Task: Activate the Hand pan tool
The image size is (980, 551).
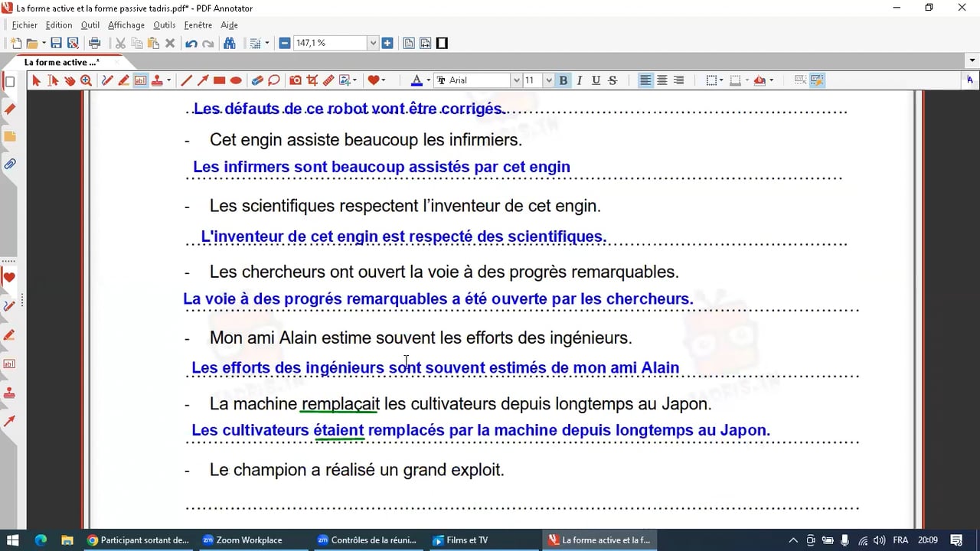Action: (70, 80)
